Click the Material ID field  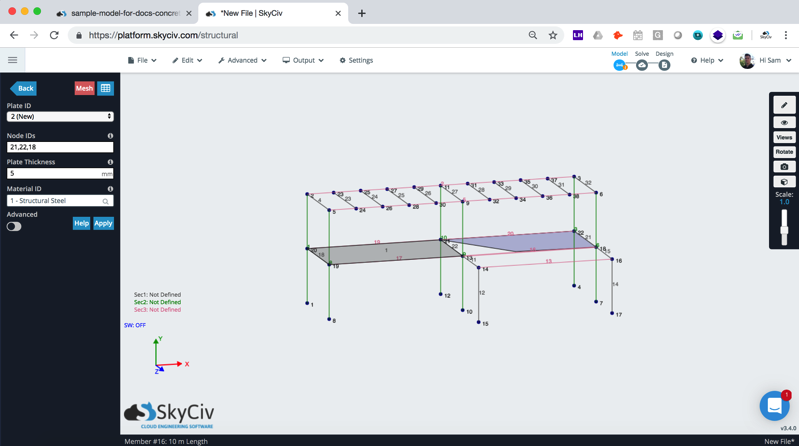click(60, 201)
